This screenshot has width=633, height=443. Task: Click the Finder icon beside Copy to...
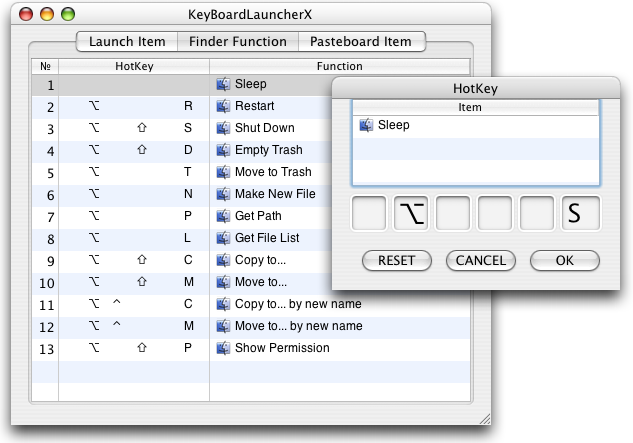pos(223,260)
